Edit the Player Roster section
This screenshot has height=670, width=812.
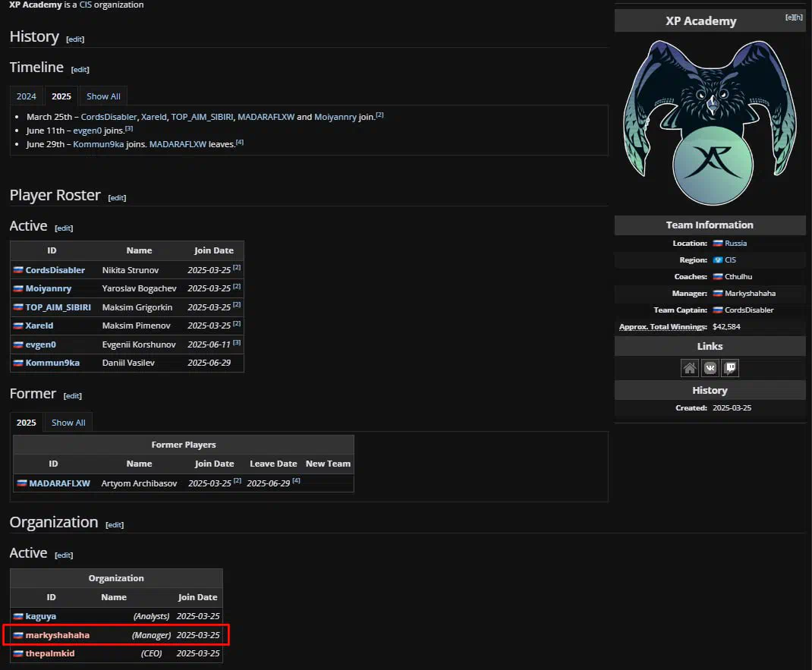[x=117, y=197]
